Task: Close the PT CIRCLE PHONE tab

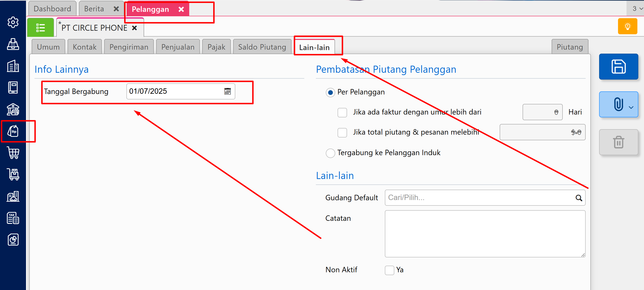Action: point(134,28)
